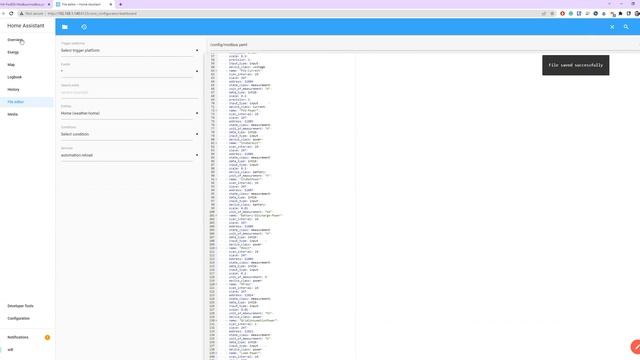This screenshot has height=360, width=640.
Task: Close the File editor browser tab
Action: coord(111,4)
